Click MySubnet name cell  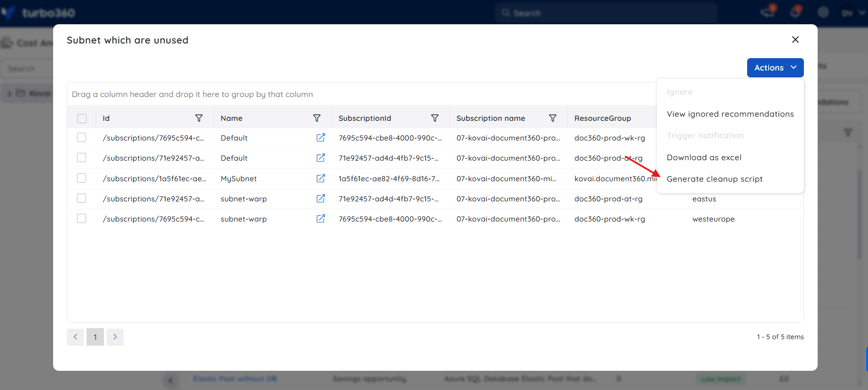[239, 179]
